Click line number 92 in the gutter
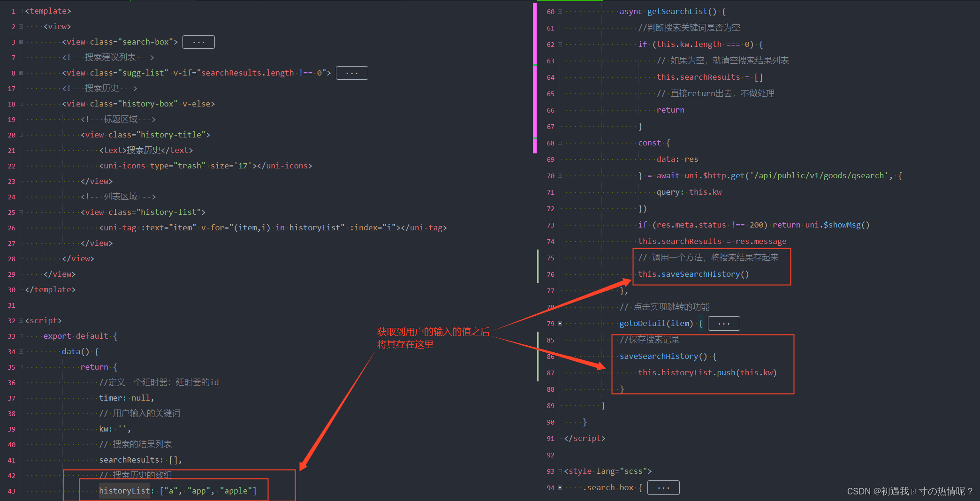Image resolution: width=980 pixels, height=501 pixels. pos(551,455)
